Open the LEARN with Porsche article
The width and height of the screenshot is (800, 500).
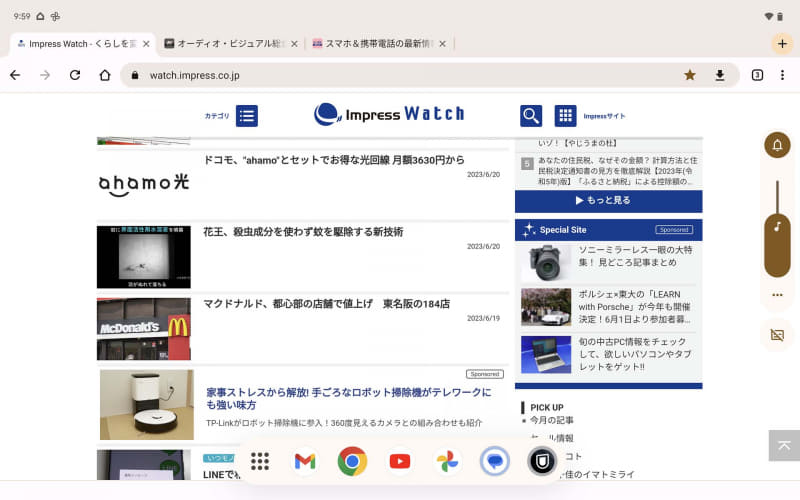(x=634, y=307)
